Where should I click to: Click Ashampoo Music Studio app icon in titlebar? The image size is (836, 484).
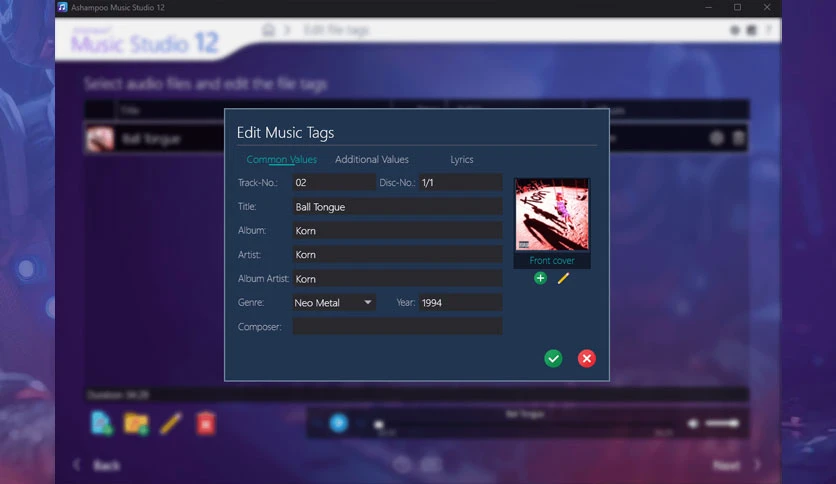tap(62, 7)
